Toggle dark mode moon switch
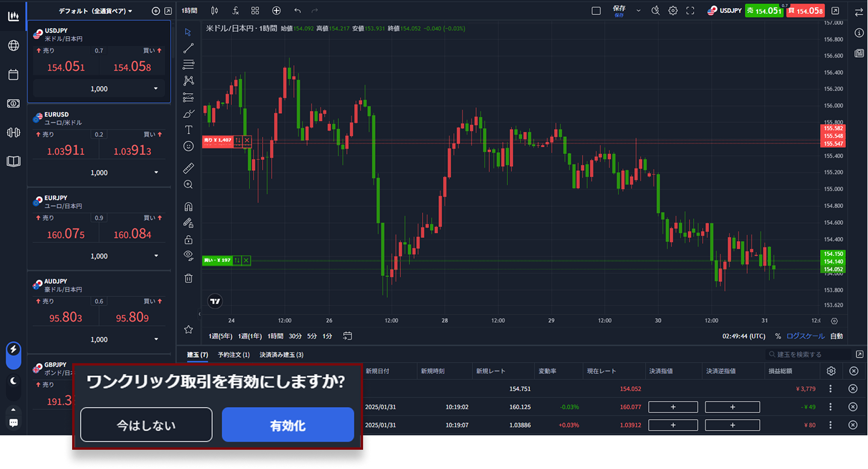 click(x=13, y=381)
